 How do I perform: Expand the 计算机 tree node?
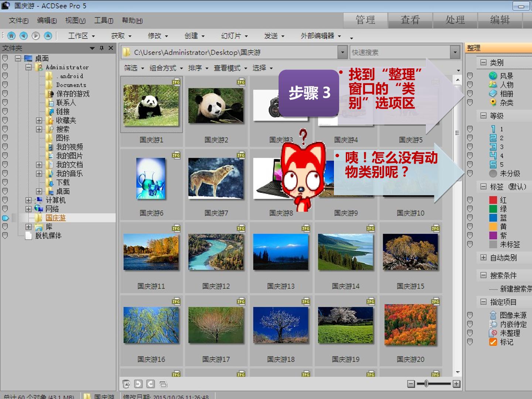click(x=28, y=200)
